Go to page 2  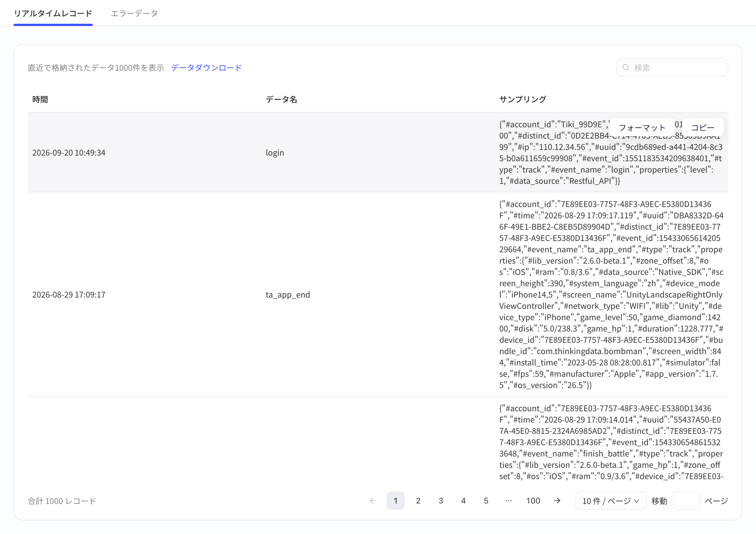click(418, 501)
